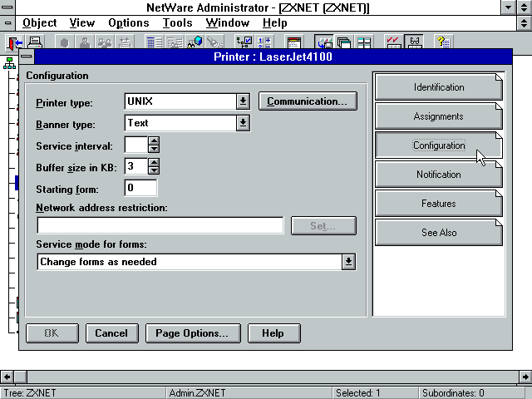Click the Cancel button
Screen dimensions: 532x399
(x=112, y=333)
